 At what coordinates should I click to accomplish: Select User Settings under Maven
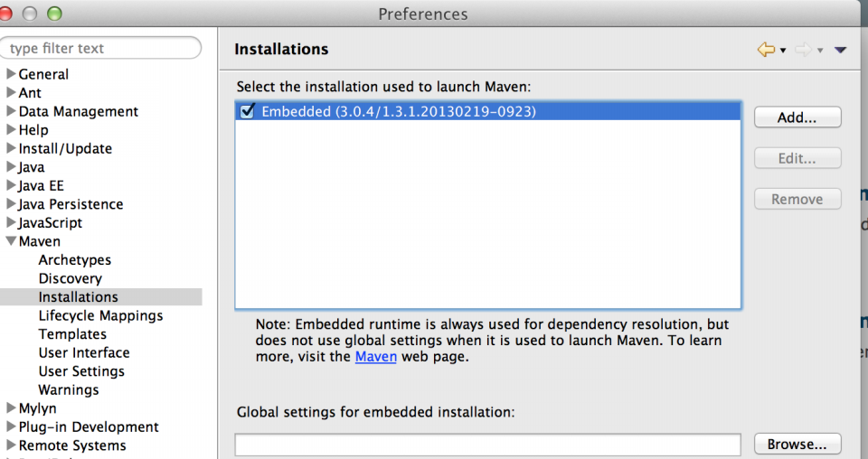click(x=81, y=371)
